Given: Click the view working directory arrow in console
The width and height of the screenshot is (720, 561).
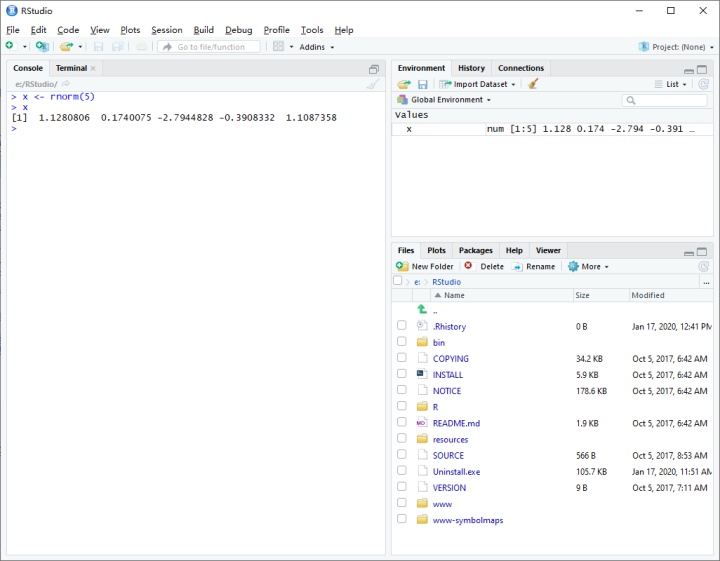Looking at the screenshot, I should (x=66, y=84).
